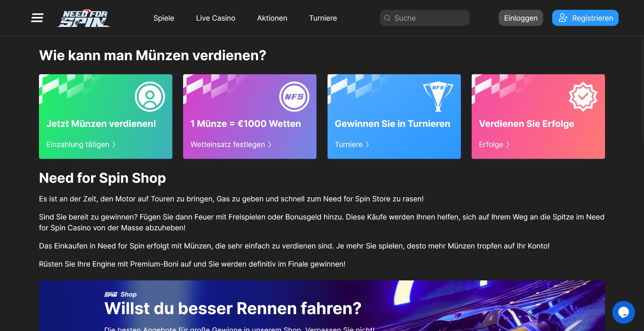Click the add-user icon in Registrieren
Screen dimensions: 644x331
(x=563, y=18)
